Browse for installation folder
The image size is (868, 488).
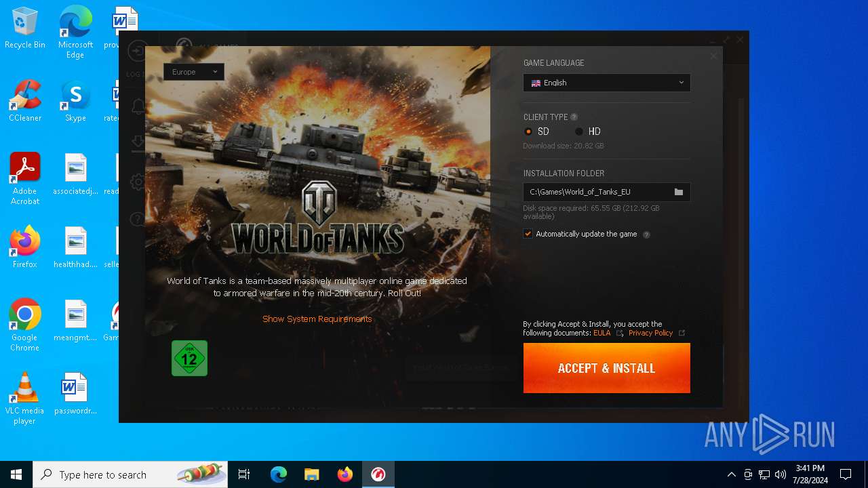[x=678, y=192]
